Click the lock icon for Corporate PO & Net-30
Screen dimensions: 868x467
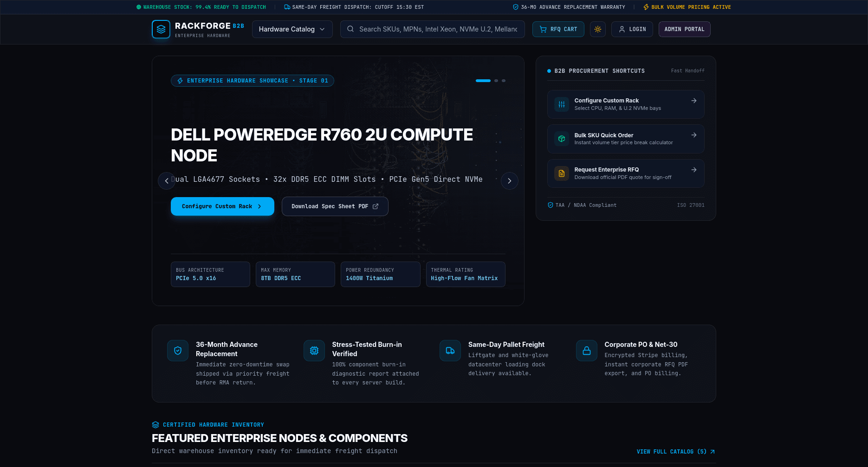pos(587,351)
